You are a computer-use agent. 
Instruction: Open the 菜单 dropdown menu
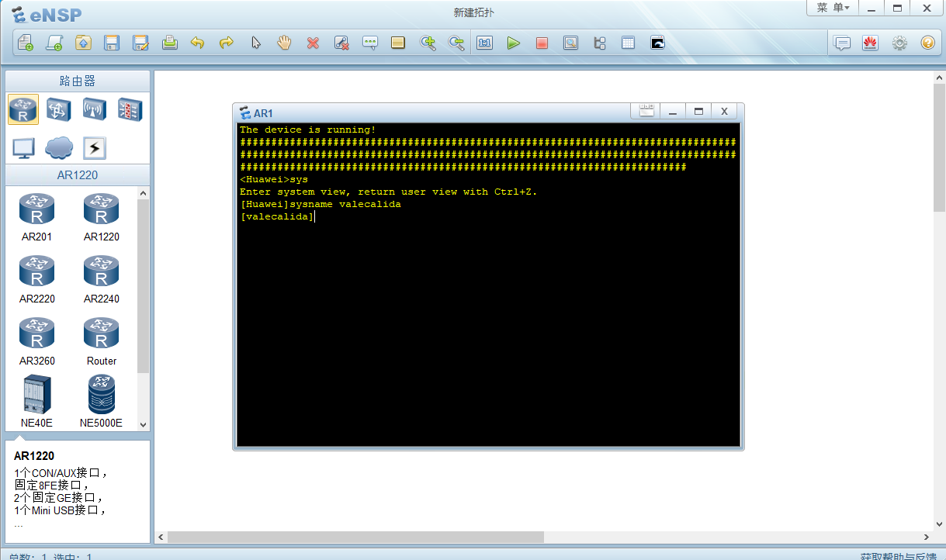(833, 8)
